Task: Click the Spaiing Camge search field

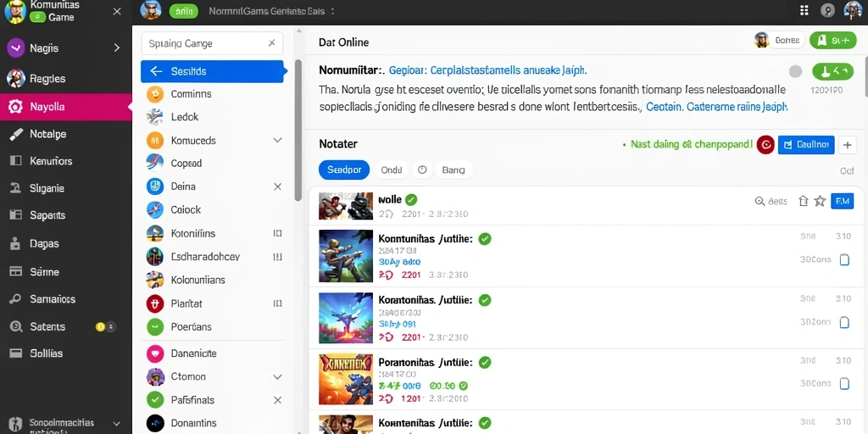Action: (212, 43)
